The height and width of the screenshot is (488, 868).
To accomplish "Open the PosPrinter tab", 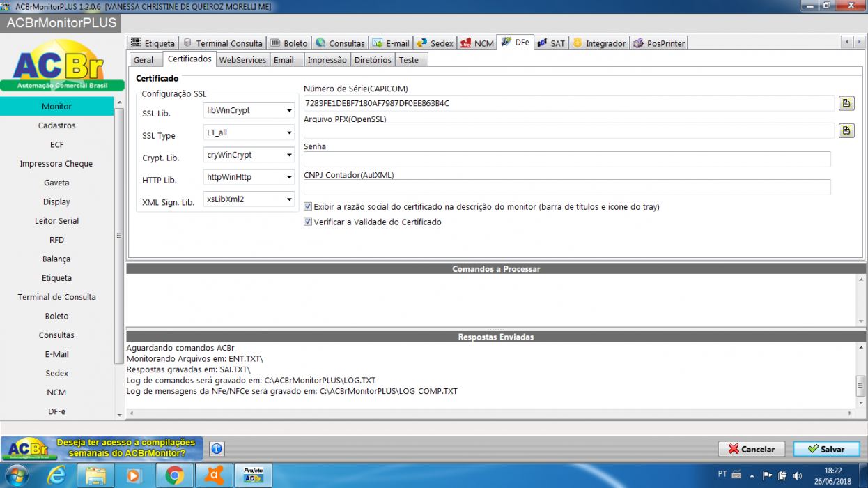I will [x=659, y=43].
